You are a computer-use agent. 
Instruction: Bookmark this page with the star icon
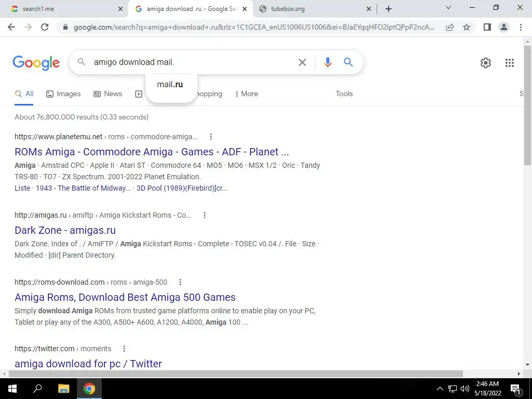[467, 27]
